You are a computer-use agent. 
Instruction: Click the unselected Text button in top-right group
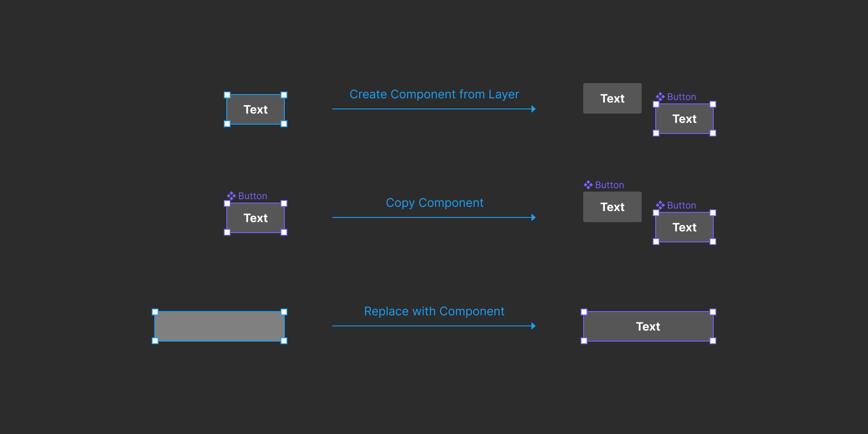point(612,98)
